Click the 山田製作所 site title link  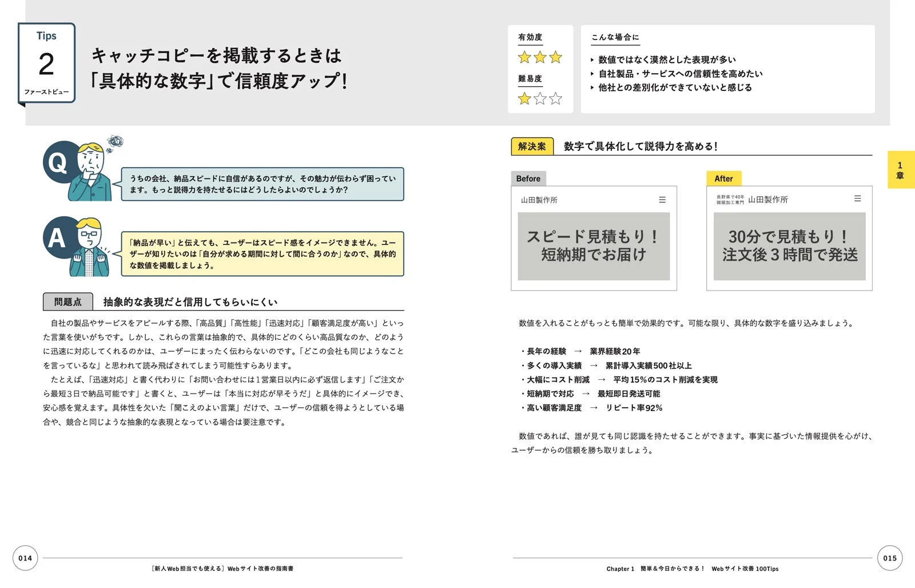click(x=540, y=200)
